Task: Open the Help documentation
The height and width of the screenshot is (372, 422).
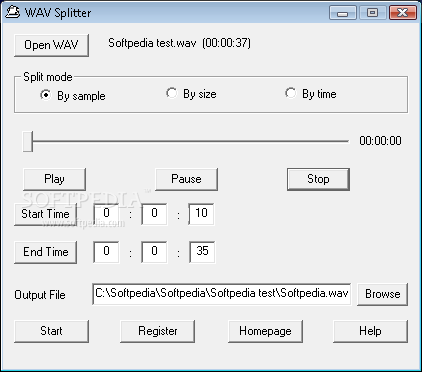Action: pyautogui.click(x=370, y=331)
